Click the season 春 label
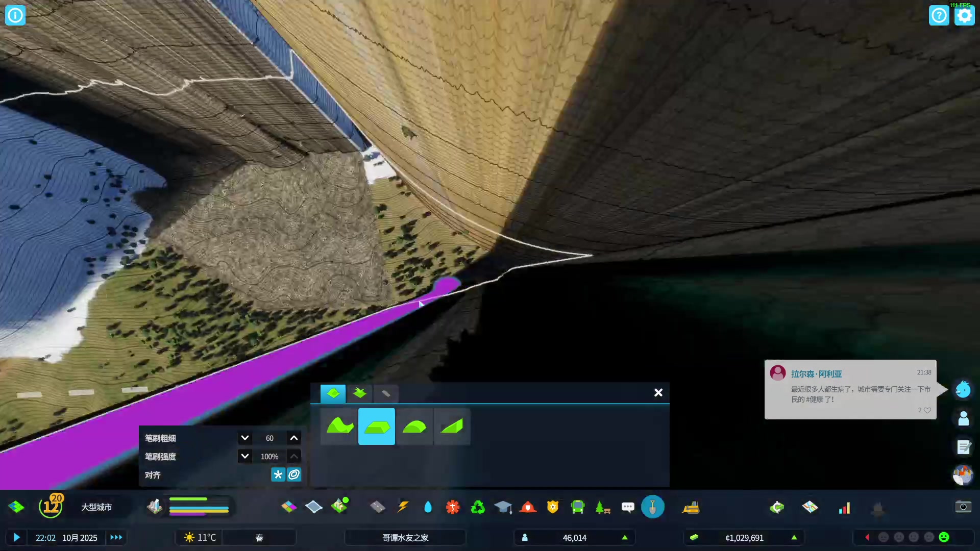This screenshot has height=551, width=980. click(x=259, y=538)
